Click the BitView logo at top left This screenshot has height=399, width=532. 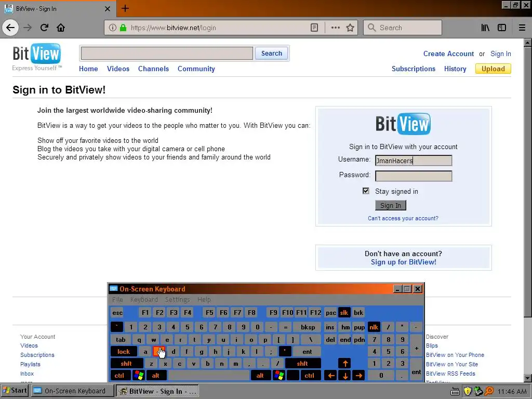37,57
